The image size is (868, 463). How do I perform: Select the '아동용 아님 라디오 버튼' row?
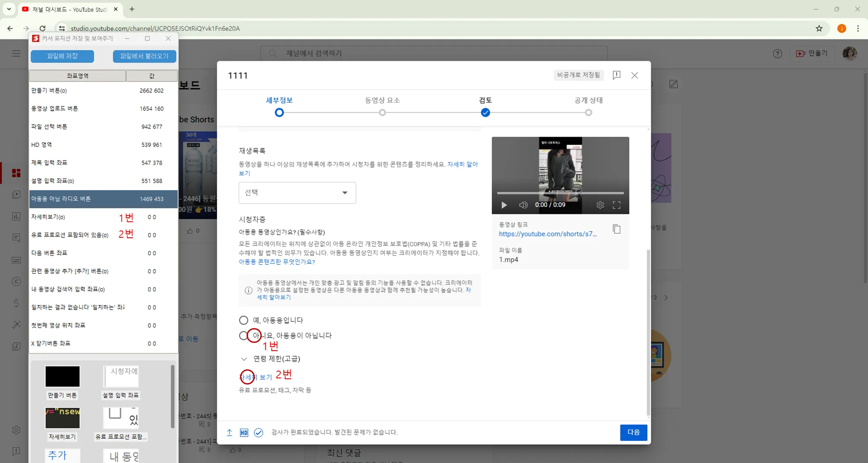point(103,199)
